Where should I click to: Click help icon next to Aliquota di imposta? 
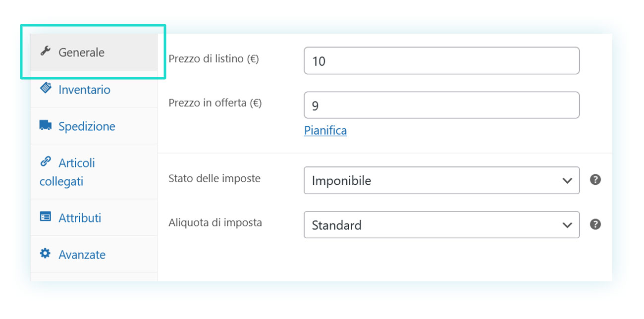595,224
